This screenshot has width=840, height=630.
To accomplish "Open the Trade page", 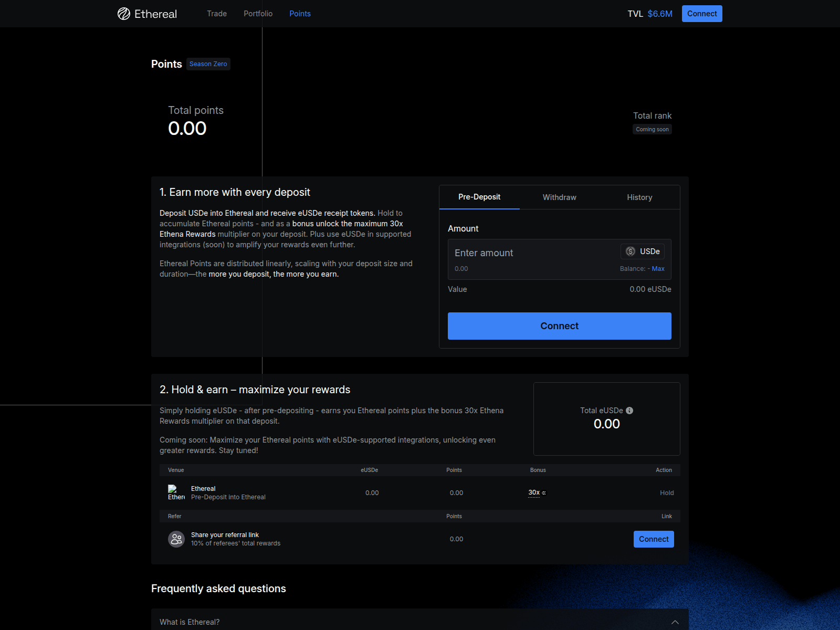I will coord(217,14).
